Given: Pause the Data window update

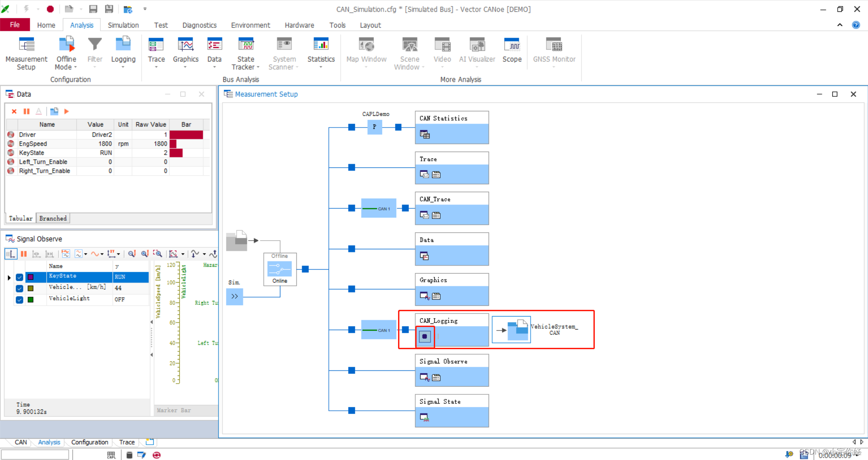Looking at the screenshot, I should [x=27, y=111].
